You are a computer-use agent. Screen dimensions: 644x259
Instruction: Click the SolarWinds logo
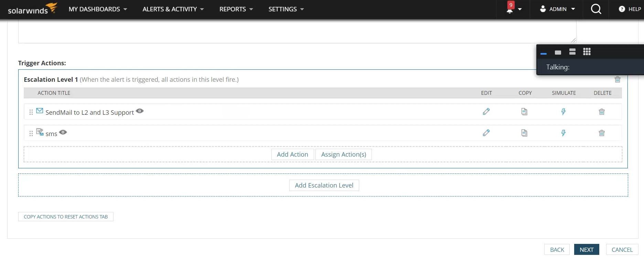click(32, 9)
